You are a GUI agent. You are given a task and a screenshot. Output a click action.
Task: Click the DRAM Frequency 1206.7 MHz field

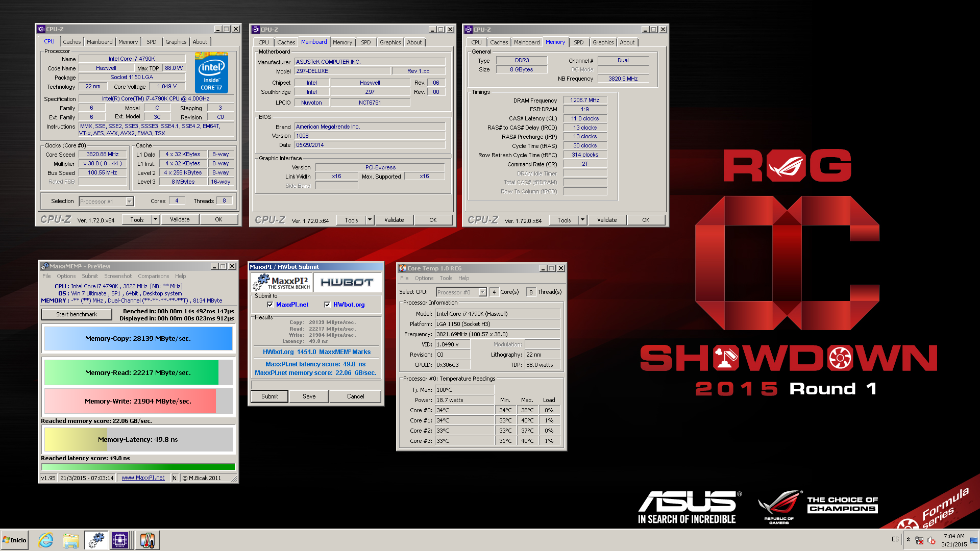(585, 100)
